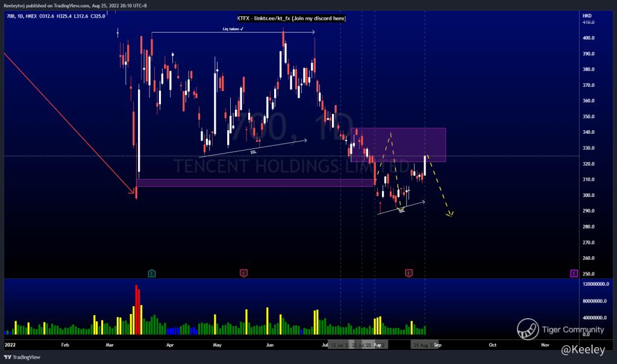Click the 2022 label on time axis
Viewport: 617px width, 364px height.
coord(10,345)
